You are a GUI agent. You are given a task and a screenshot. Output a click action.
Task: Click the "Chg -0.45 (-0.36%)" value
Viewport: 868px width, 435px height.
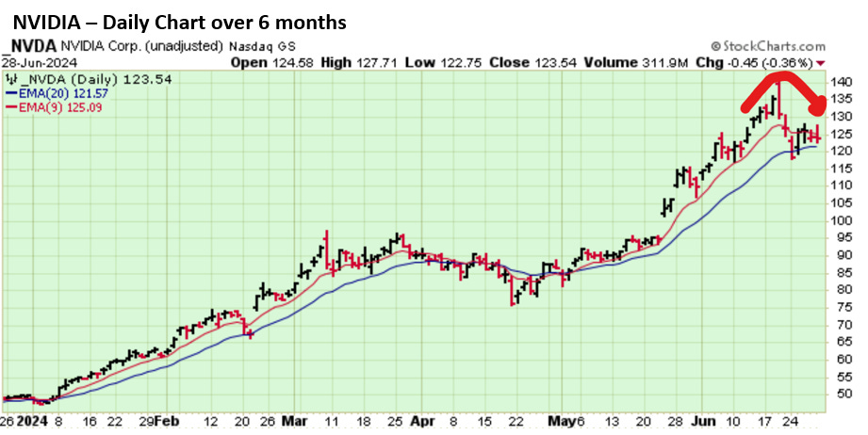755,62
